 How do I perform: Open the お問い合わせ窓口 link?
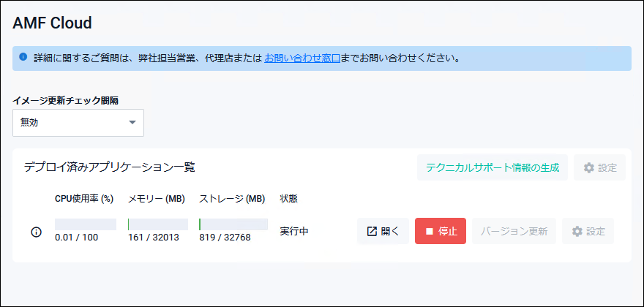click(x=302, y=58)
